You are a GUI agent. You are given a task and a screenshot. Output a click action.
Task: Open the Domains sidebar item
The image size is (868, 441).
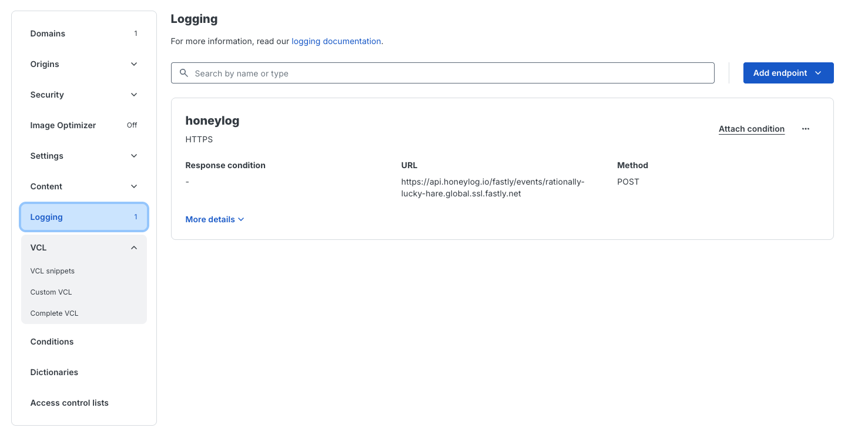[84, 34]
